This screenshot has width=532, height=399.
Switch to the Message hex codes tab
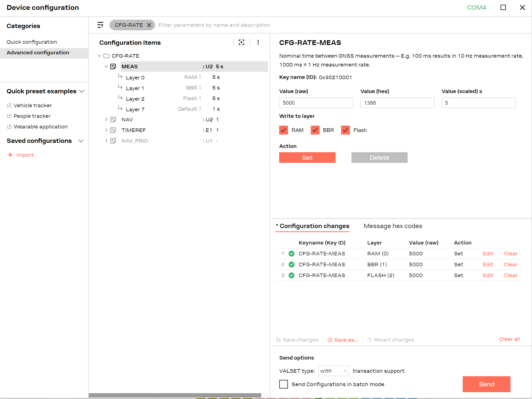(x=392, y=226)
